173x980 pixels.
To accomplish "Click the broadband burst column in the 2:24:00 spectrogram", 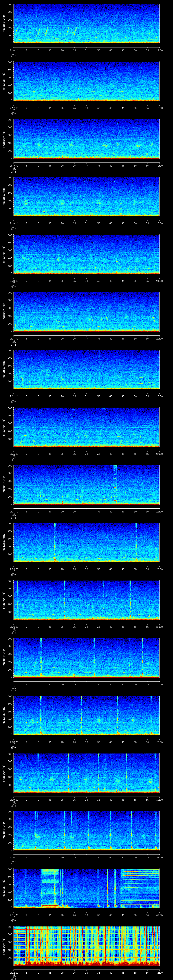I will pyautogui.click(x=115, y=485).
